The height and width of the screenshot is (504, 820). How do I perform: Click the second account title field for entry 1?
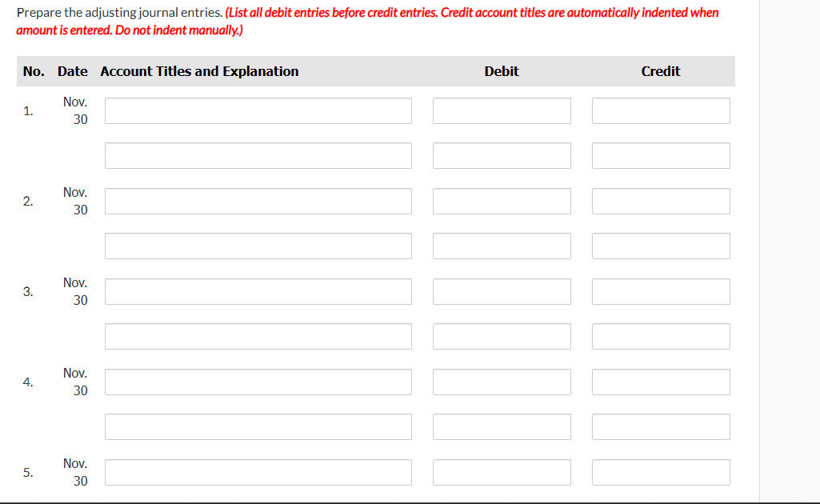coord(258,155)
